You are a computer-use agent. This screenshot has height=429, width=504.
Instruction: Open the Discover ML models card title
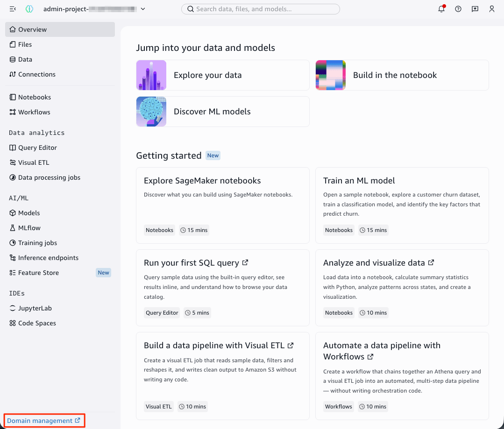pyautogui.click(x=212, y=112)
